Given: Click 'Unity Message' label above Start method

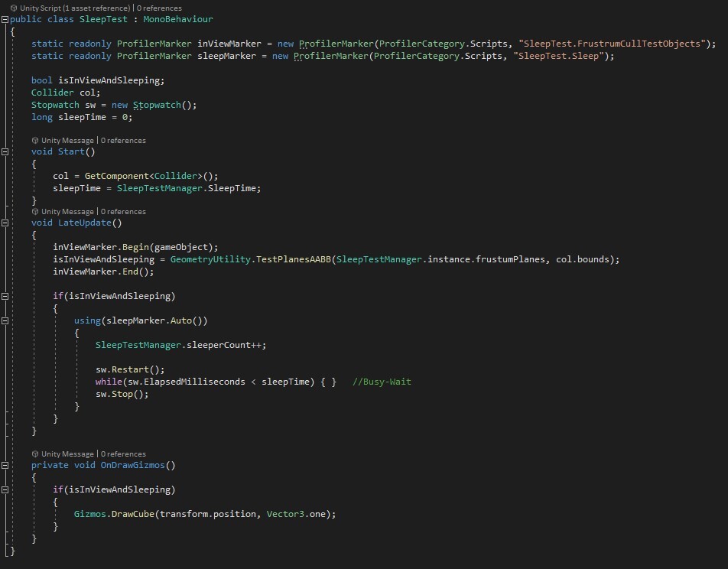Looking at the screenshot, I should [67, 140].
